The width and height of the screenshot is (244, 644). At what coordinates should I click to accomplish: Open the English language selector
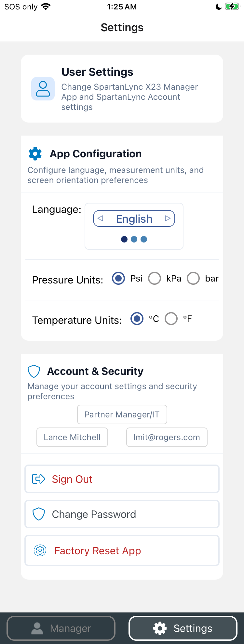(134, 218)
